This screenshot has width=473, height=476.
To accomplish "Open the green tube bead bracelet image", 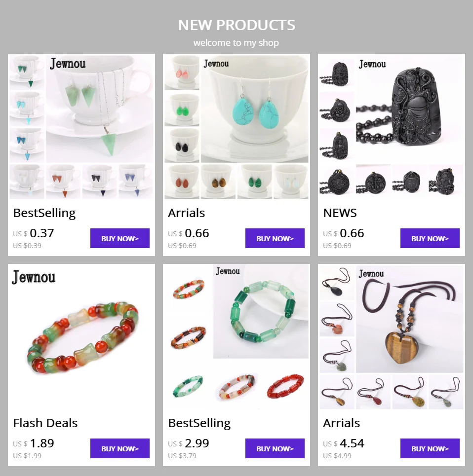I will click(x=261, y=311).
